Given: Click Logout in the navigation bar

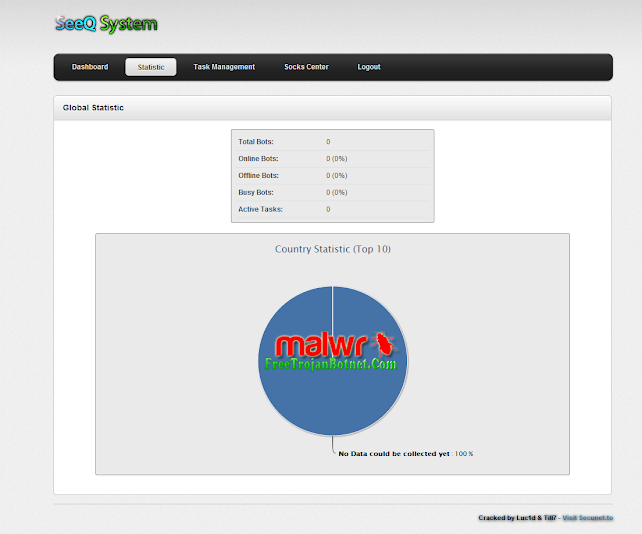Looking at the screenshot, I should click(369, 67).
